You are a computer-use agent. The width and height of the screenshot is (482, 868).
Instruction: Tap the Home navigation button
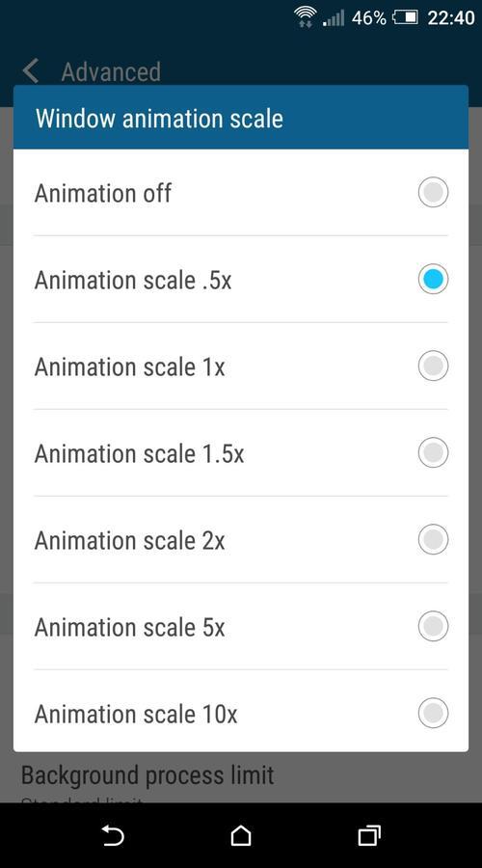coord(241,835)
